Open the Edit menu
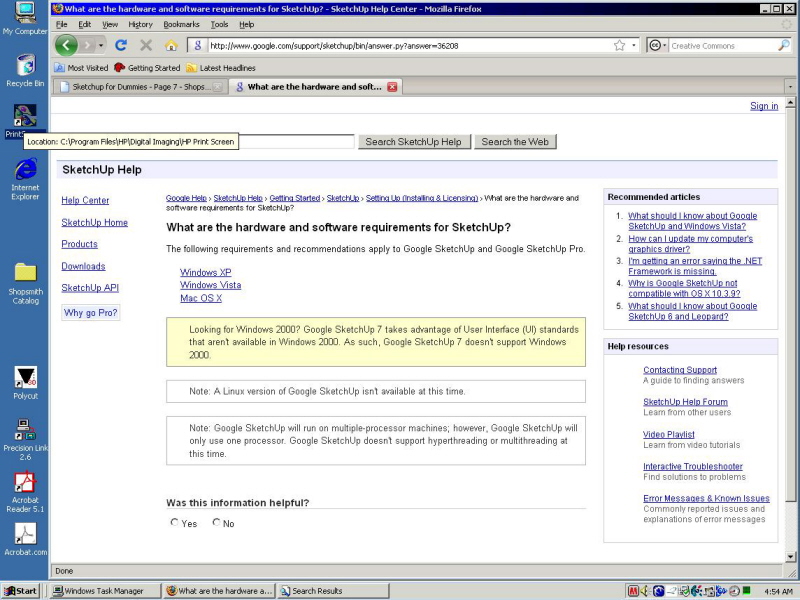800x600 pixels. pyautogui.click(x=84, y=24)
